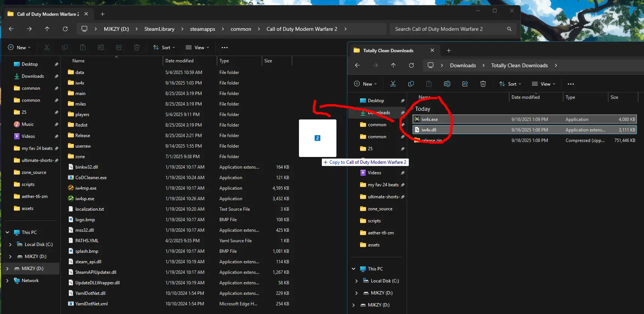
Task: Expand Local Disk (C:) in Call of Duty sidebar
Action: [x=10, y=245]
